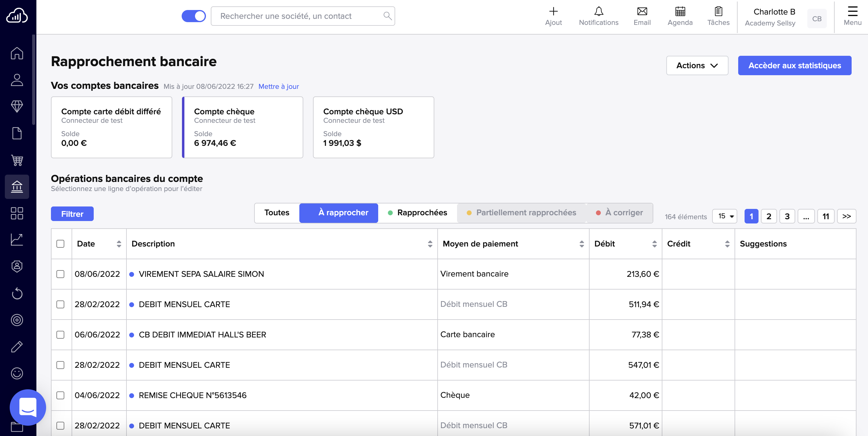Click the Accèder aux statistiques button
Viewport: 868px width, 436px height.
click(x=795, y=65)
